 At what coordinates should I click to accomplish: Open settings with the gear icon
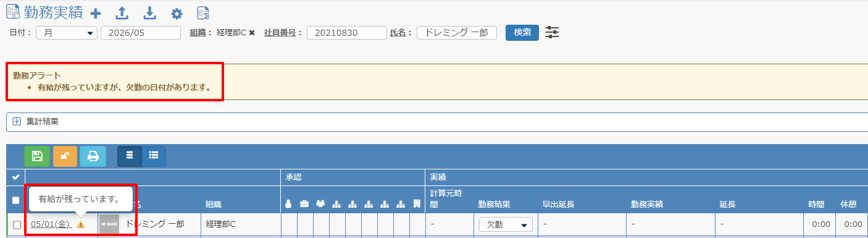[177, 14]
